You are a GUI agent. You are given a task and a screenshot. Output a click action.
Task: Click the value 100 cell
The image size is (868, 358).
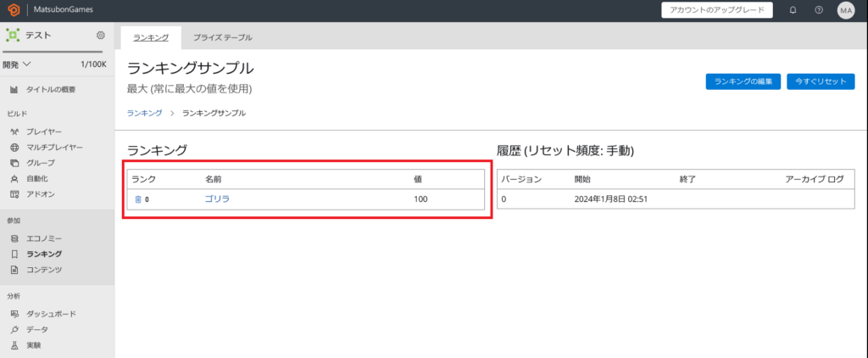420,199
